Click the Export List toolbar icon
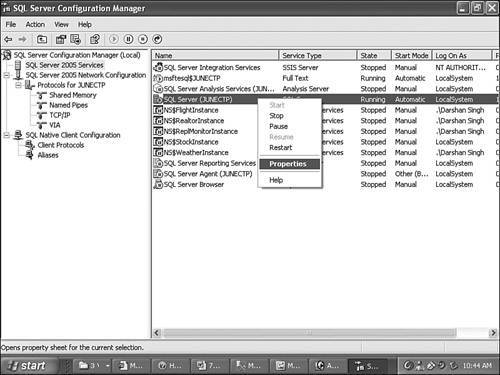This screenshot has height=375, width=500. [75, 39]
